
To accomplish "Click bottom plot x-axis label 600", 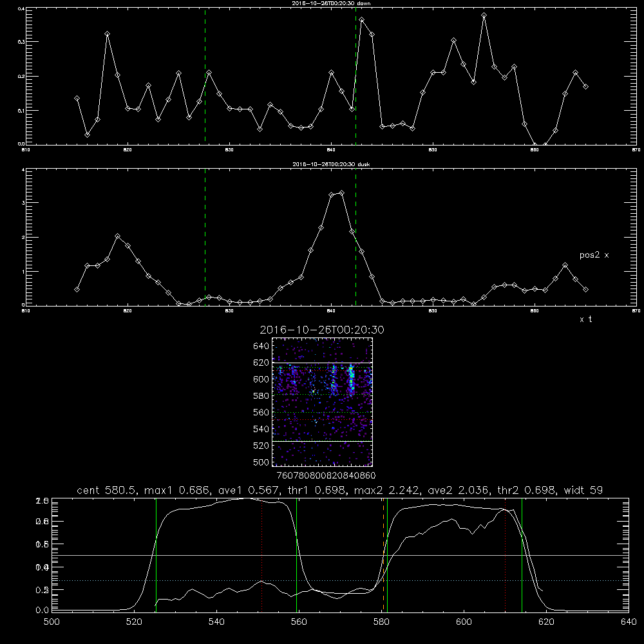I will click(x=464, y=622).
